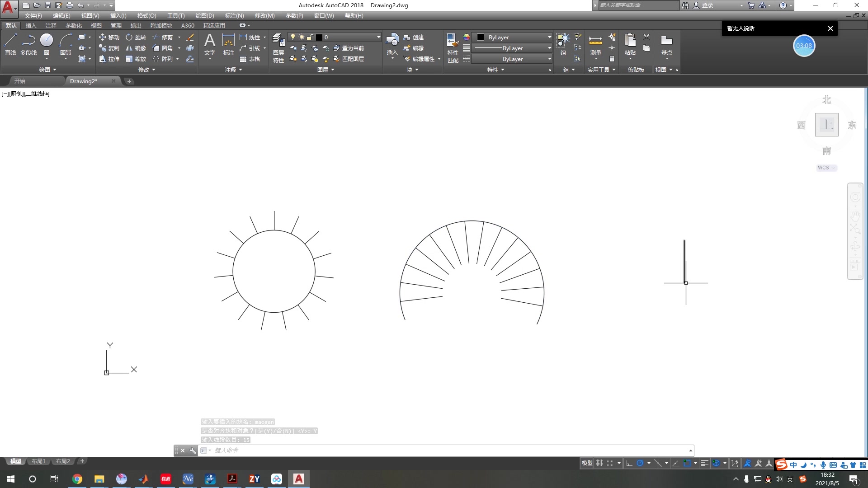The image size is (868, 488).
Task: Open the layer name dropdown
Action: tap(378, 37)
